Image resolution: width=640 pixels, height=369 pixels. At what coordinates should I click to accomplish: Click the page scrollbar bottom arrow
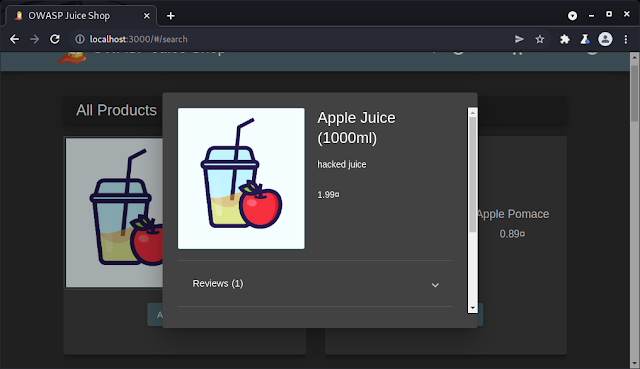(634, 363)
